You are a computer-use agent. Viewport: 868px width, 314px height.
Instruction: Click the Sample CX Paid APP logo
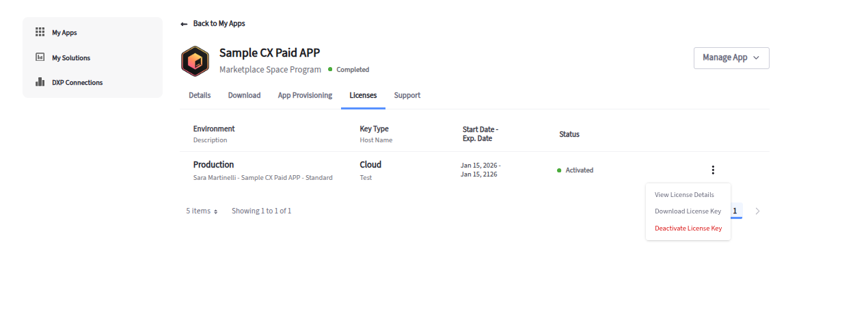tap(195, 61)
